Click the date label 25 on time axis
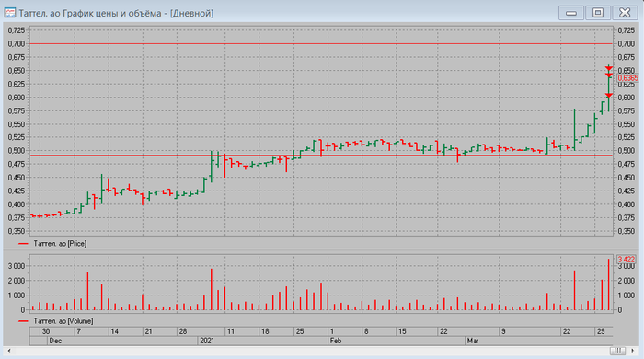This screenshot has width=644, height=359. (x=300, y=331)
